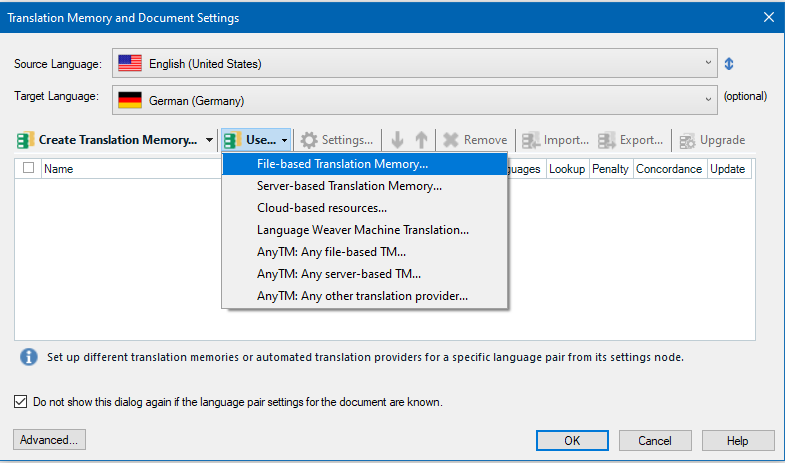Click the Create Translation Memory database icon
Viewport: 785px width, 463px height.
26,140
